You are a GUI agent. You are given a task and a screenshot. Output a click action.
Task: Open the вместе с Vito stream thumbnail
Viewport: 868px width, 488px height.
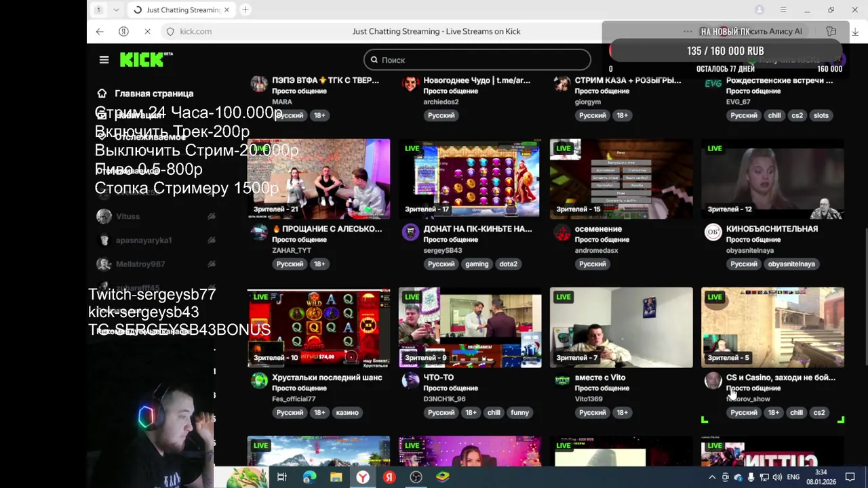pos(621,327)
